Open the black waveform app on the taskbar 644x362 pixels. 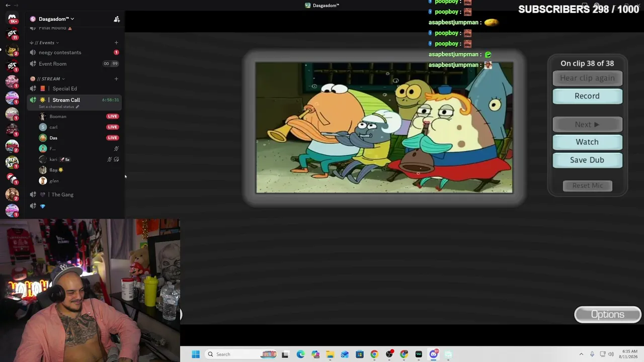419,354
